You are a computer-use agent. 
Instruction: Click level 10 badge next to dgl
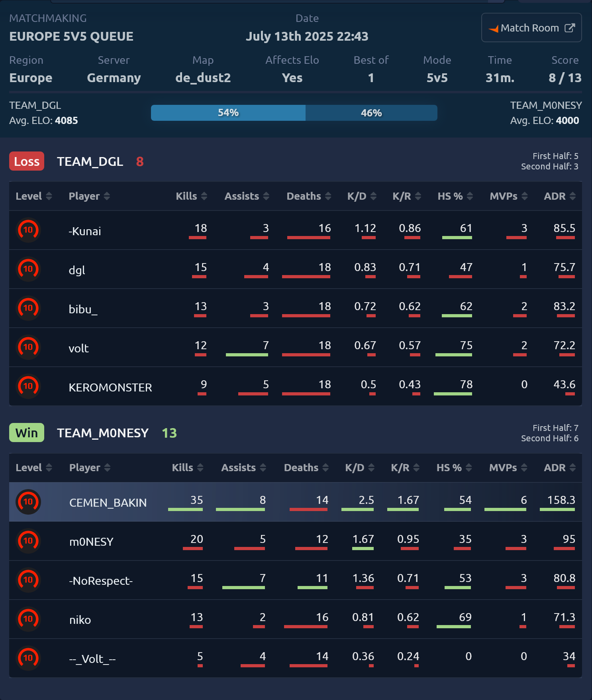[28, 269]
